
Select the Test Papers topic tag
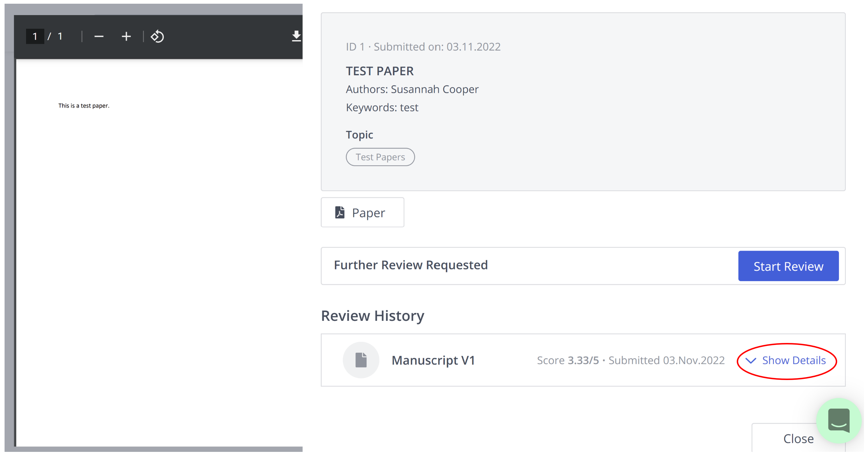click(x=380, y=157)
